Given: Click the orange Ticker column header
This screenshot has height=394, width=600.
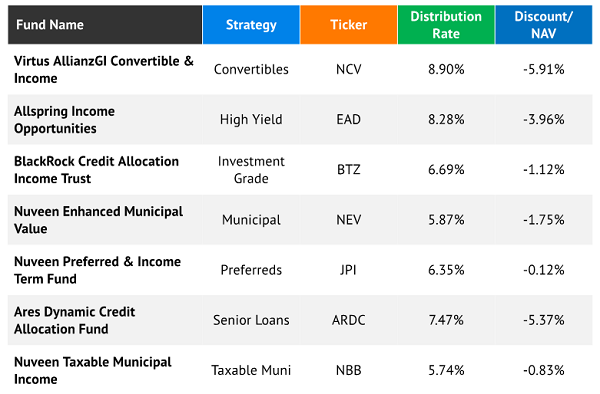Looking at the screenshot, I should [x=349, y=25].
